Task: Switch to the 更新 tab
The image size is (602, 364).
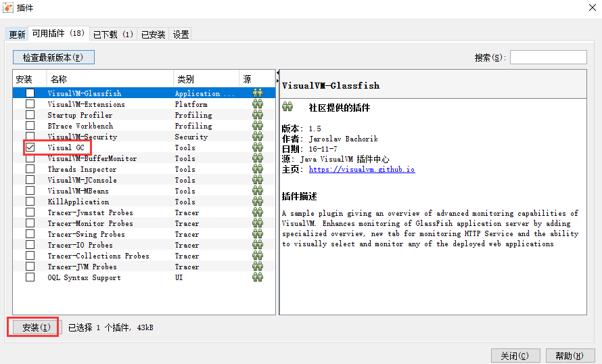Action: 17,35
